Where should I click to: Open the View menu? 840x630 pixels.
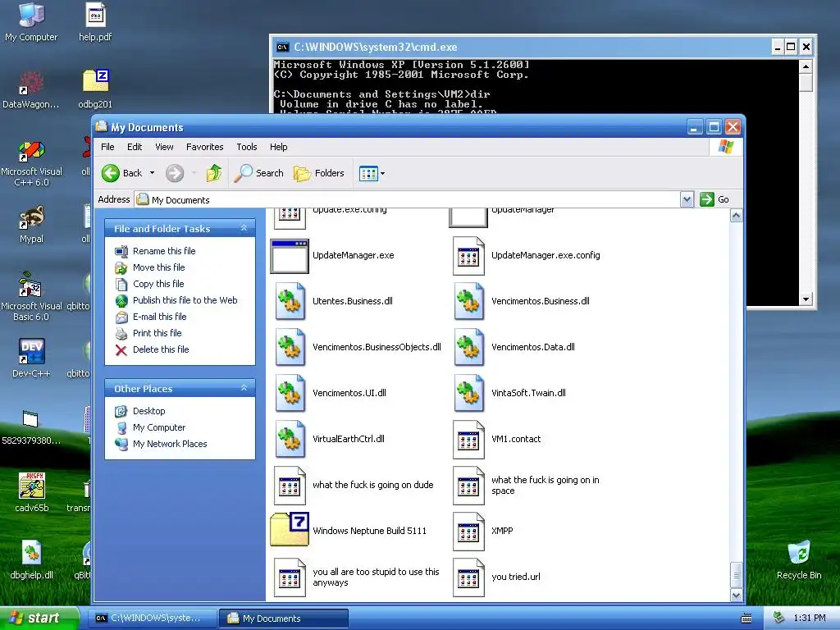pyautogui.click(x=164, y=147)
